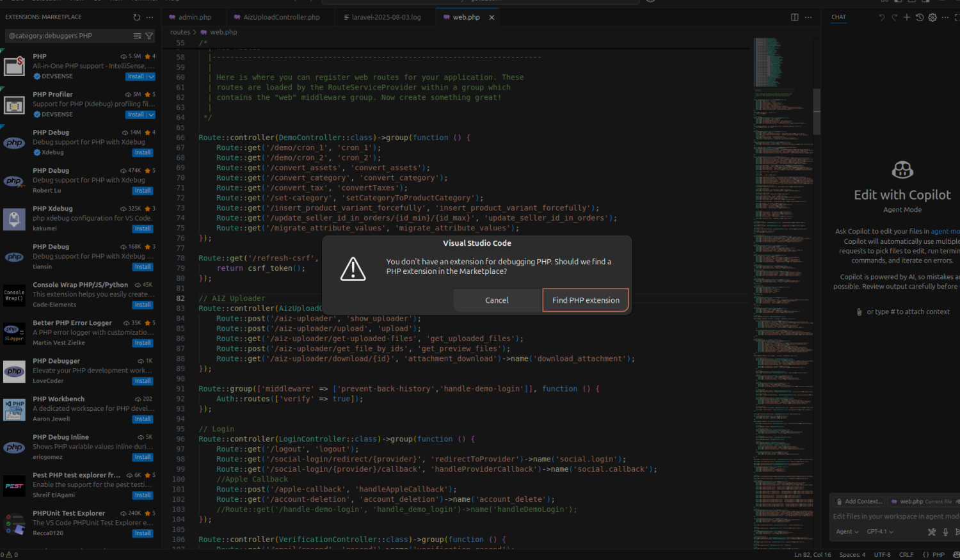Clear the extensions search results
The width and height of the screenshot is (960, 560).
(137, 36)
